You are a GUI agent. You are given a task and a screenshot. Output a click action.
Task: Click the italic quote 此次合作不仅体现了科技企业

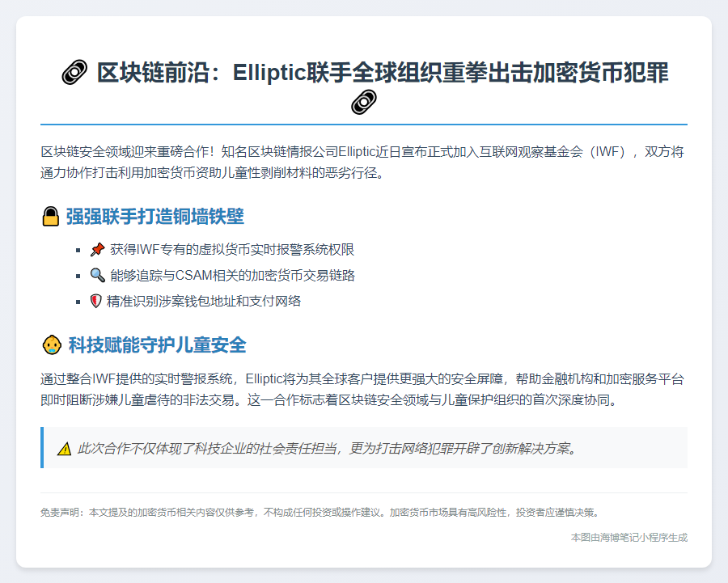coord(328,449)
